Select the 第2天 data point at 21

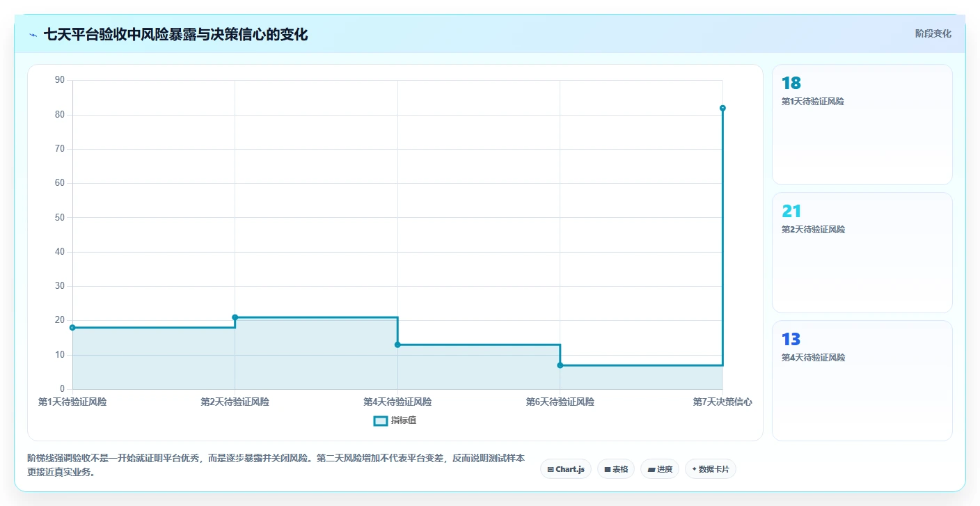pyautogui.click(x=235, y=317)
